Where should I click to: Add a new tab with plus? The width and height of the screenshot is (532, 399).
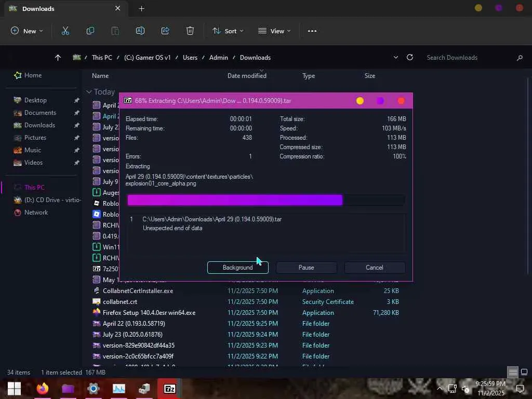coord(141,8)
